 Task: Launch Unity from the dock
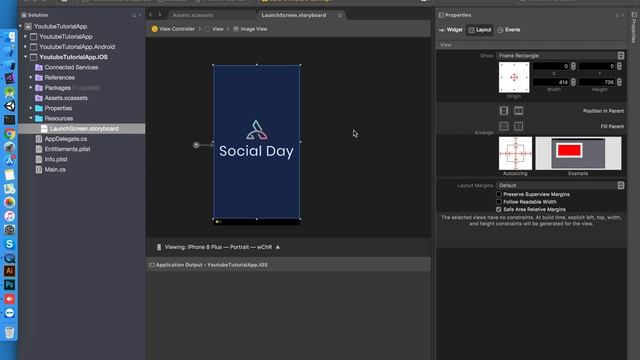(9, 106)
